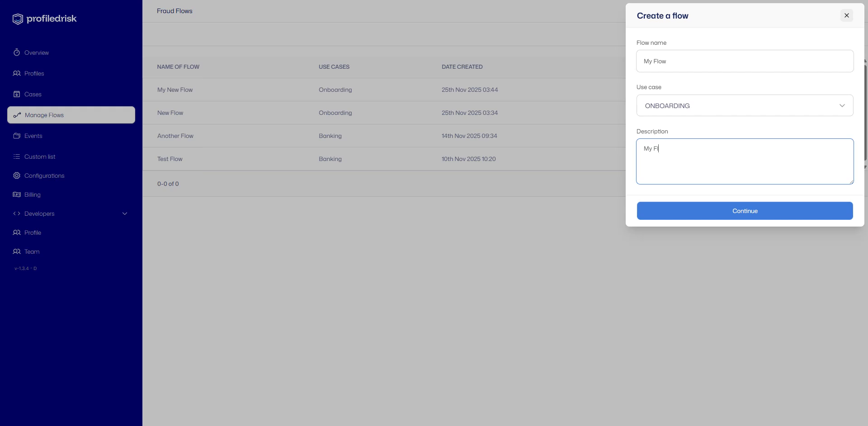Open Cases via its briefcase icon
The height and width of the screenshot is (426, 868).
16,94
